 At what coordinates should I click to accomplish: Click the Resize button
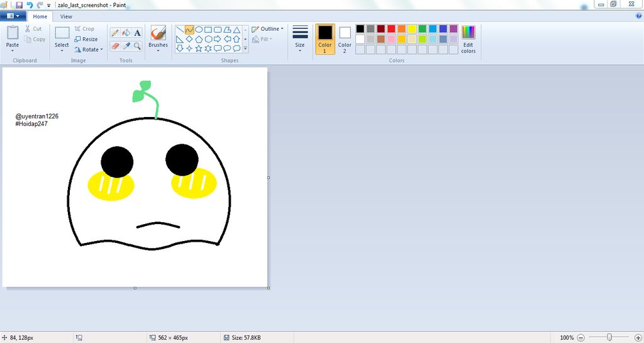[x=86, y=39]
